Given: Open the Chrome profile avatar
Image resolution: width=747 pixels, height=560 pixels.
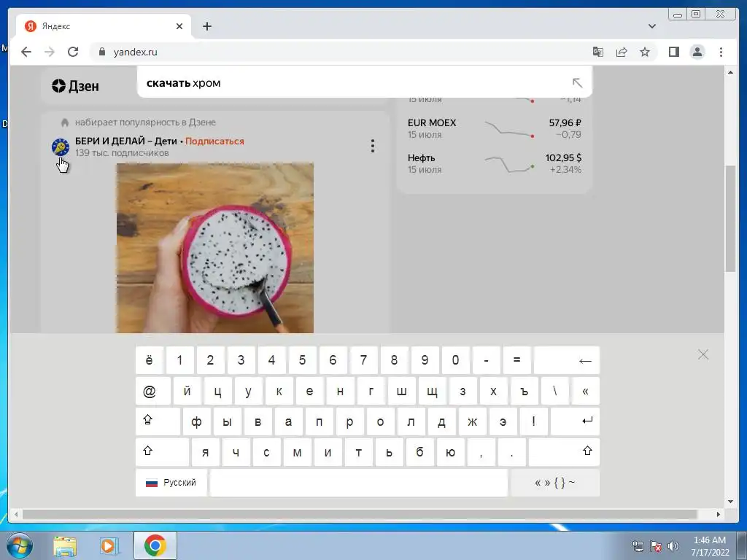Looking at the screenshot, I should [x=697, y=52].
